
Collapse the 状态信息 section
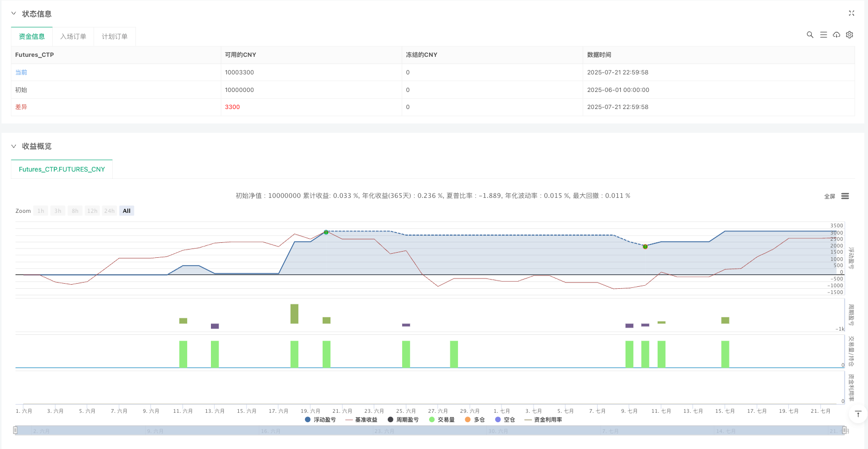(x=13, y=13)
